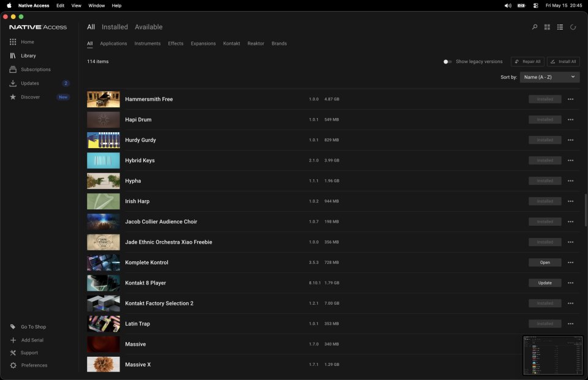Screen dimensions: 588x380
Task: Open the Home sidebar icon
Action: [x=13, y=42]
